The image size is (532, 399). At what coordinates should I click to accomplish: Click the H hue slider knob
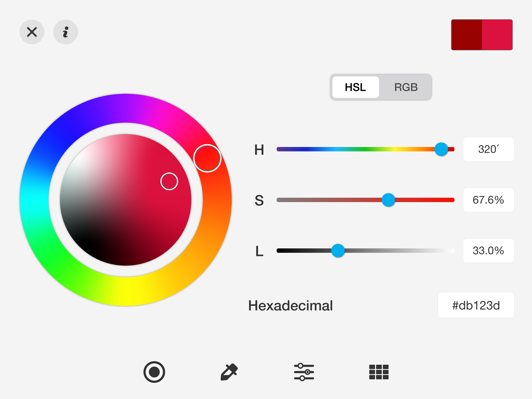[x=441, y=149]
